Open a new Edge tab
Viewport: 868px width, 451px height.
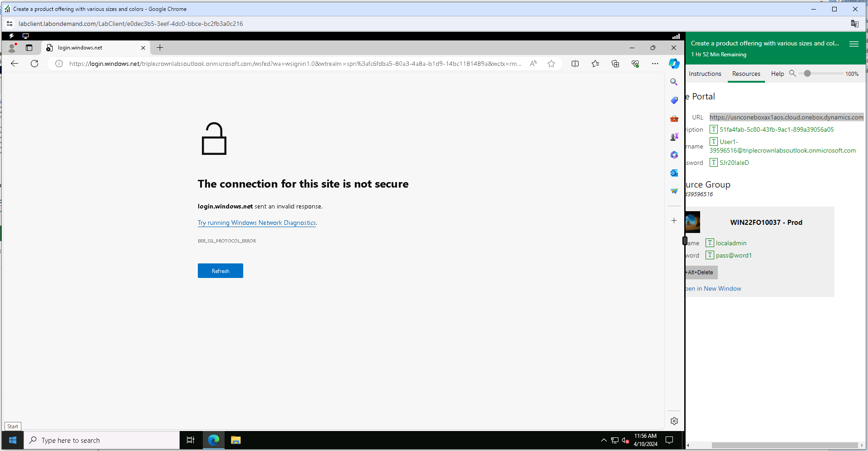160,47
